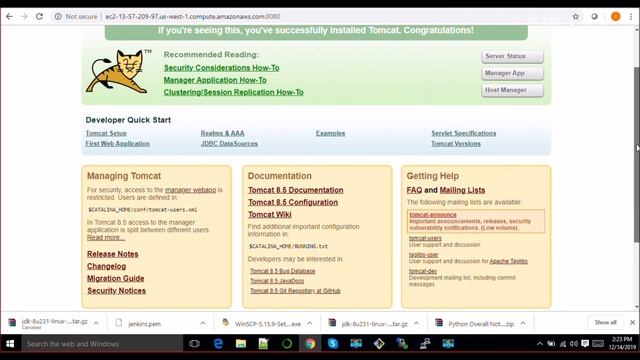
Task: Open the manager webapp link
Action: [x=191, y=190]
